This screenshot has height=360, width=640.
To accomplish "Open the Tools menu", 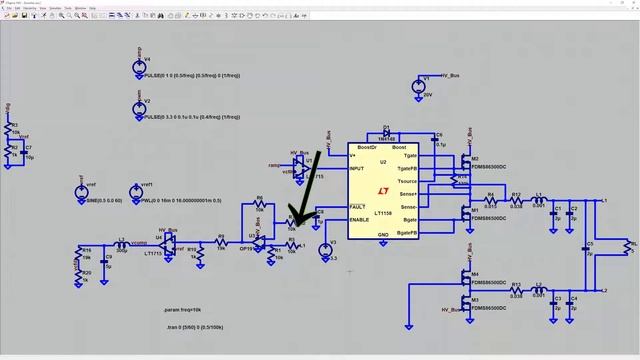I will 68,8.
